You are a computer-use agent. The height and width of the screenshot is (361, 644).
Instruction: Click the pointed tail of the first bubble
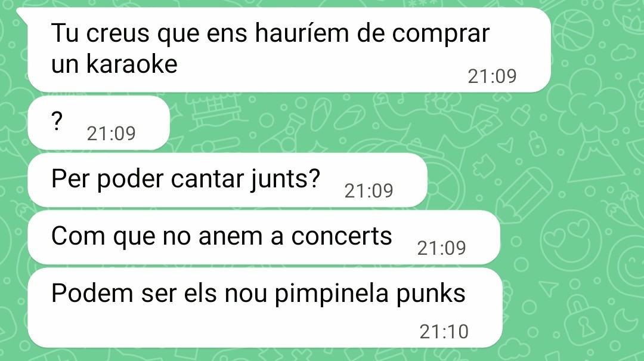pyautogui.click(x=22, y=14)
